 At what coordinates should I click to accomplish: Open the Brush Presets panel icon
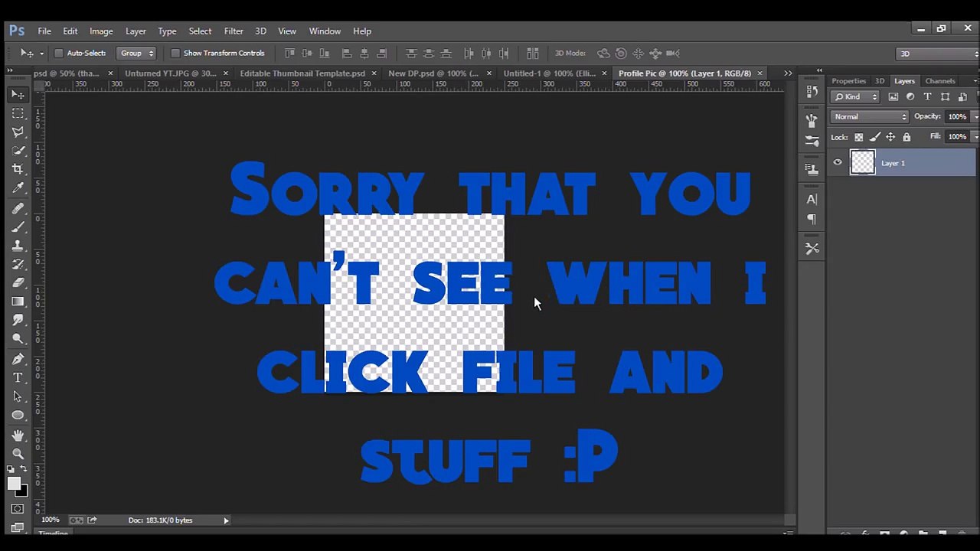click(812, 121)
